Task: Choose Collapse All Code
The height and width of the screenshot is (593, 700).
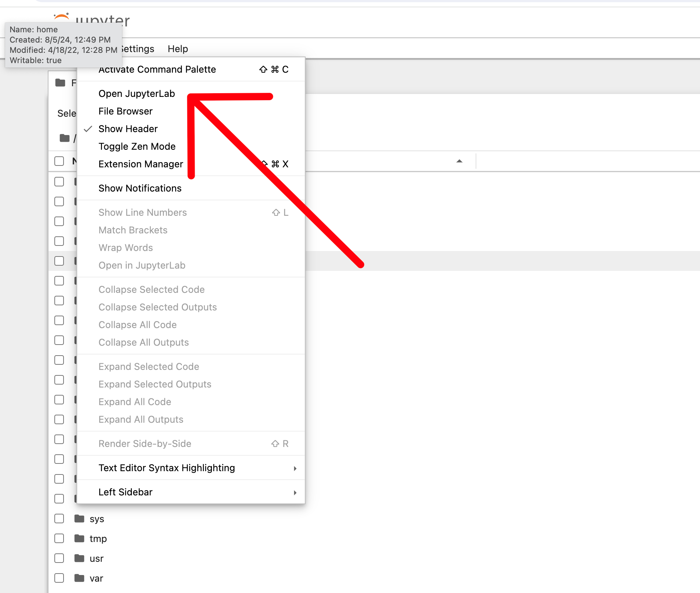Action: click(x=191, y=325)
